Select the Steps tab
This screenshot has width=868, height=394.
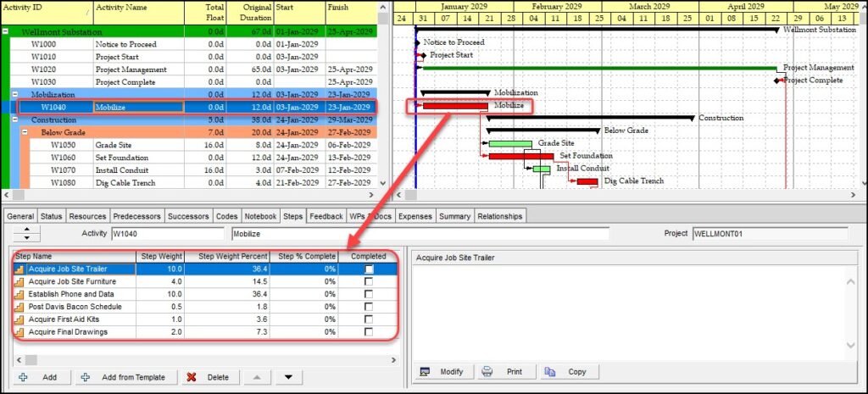(292, 216)
